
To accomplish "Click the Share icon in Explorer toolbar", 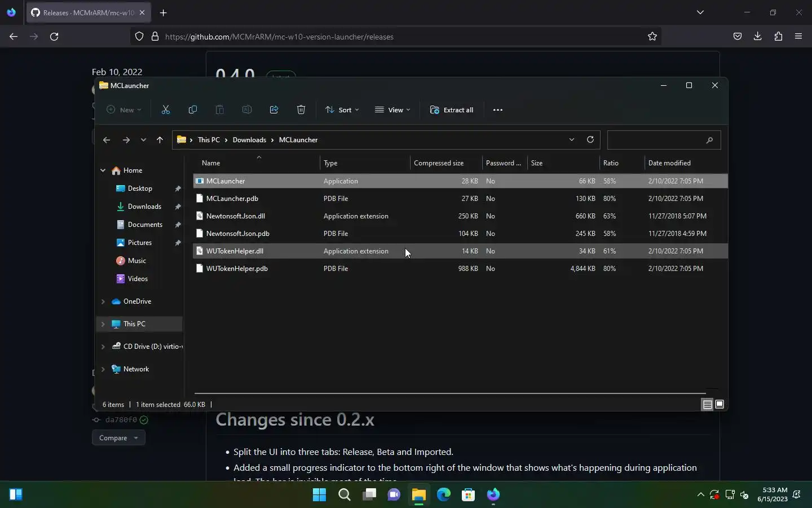I will click(274, 110).
